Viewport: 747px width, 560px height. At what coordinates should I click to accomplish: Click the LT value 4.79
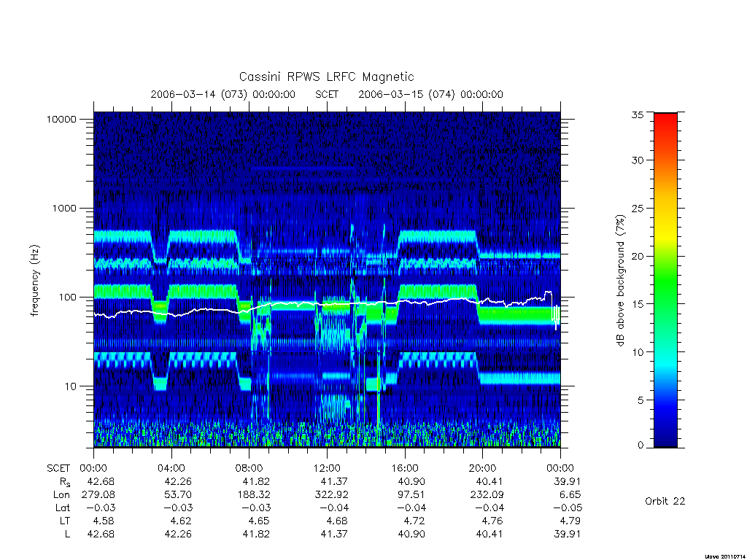(x=570, y=521)
